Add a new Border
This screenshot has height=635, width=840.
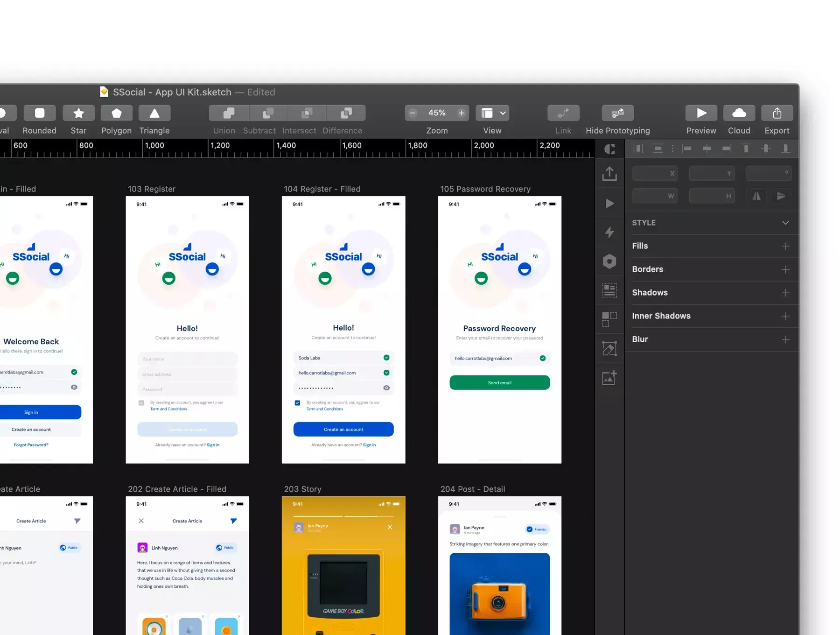coord(785,269)
